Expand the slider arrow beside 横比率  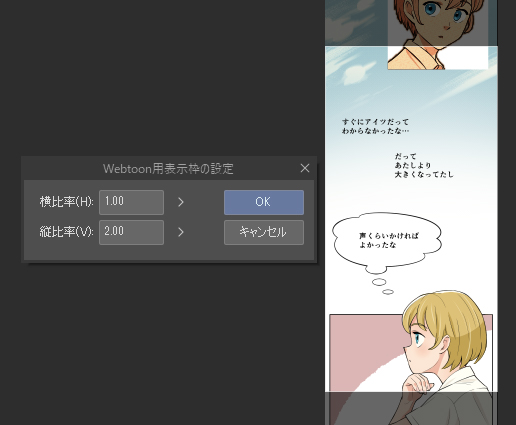coord(181,202)
